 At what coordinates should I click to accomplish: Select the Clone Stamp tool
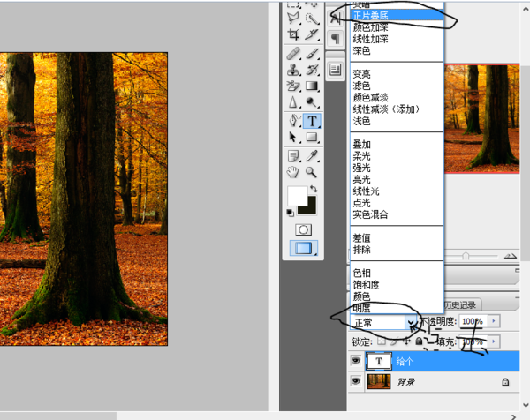click(x=293, y=70)
